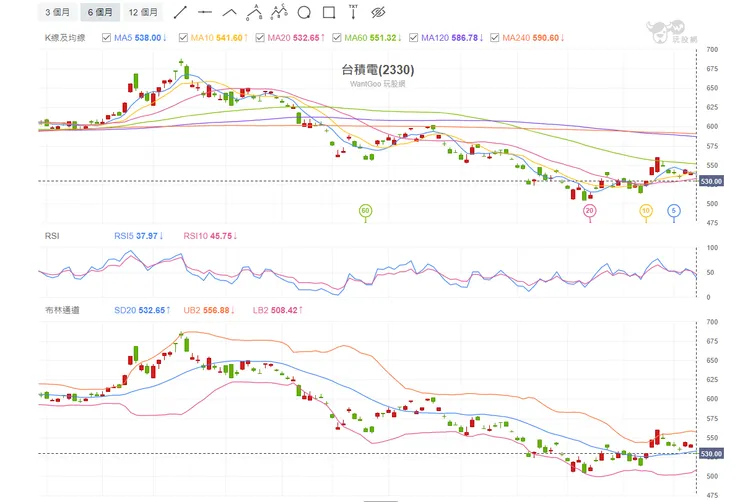740x502 pixels.
Task: Click the pink 20-day marker pin
Action: (589, 211)
